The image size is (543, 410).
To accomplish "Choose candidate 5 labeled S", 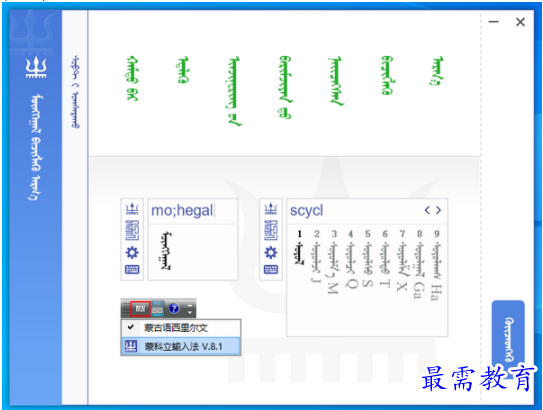I will pyautogui.click(x=367, y=259).
